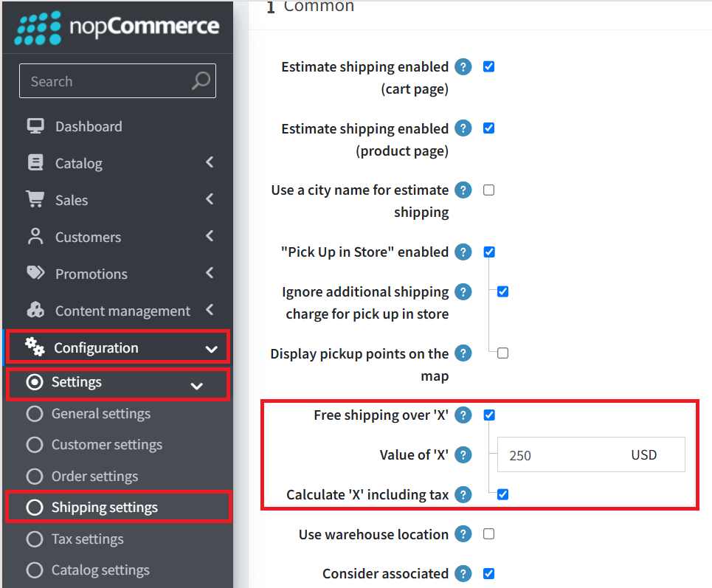Expand the Content management chevron arrow
Screen dimensions: 712x588
(x=210, y=310)
